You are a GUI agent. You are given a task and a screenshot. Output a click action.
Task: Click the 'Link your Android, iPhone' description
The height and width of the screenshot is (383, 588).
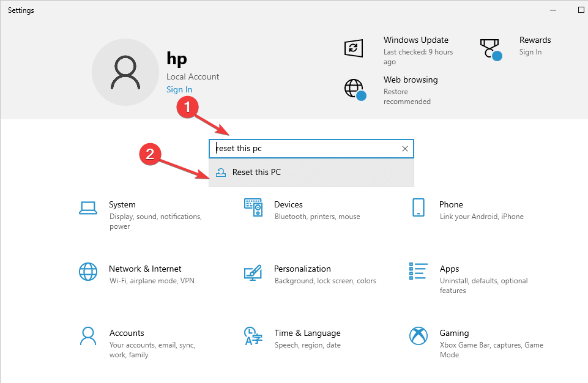pyautogui.click(x=482, y=217)
